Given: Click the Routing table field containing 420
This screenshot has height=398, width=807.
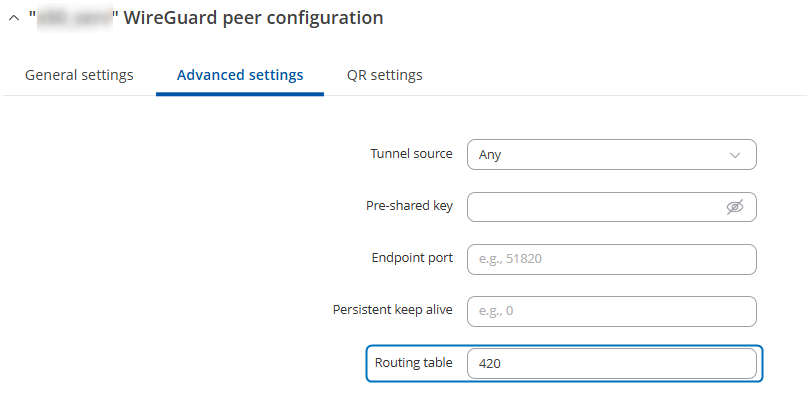Looking at the screenshot, I should click(x=611, y=364).
